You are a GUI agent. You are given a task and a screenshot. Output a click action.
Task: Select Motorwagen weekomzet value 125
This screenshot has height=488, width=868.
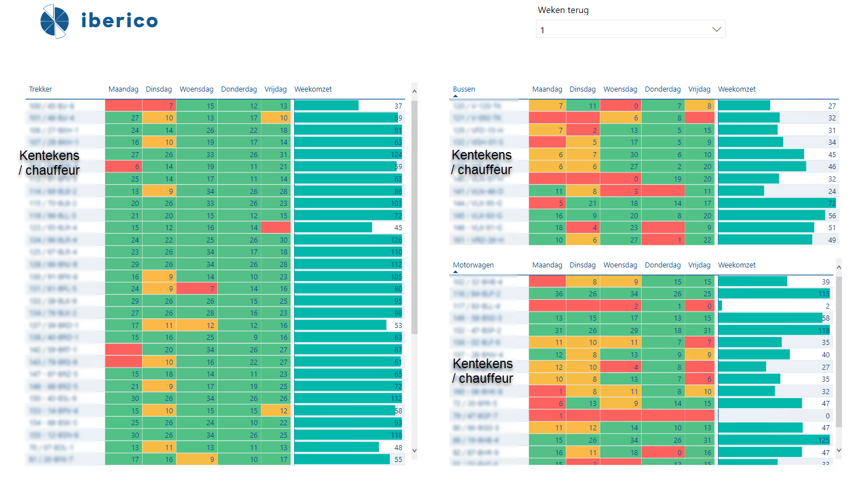[x=824, y=441]
